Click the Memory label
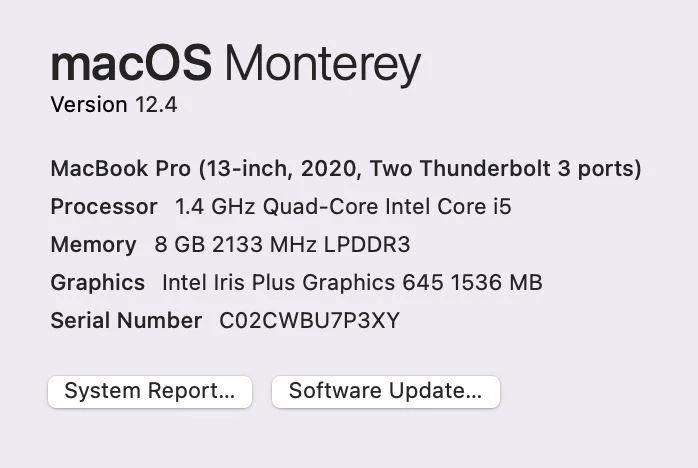The height and width of the screenshot is (468, 698). [x=93, y=245]
